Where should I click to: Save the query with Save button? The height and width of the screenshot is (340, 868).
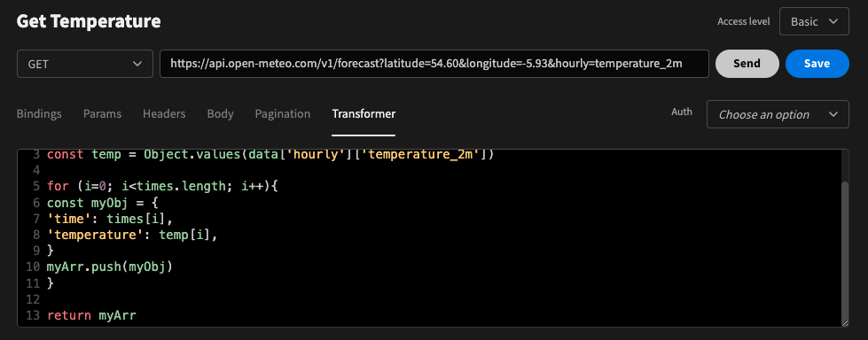(817, 64)
